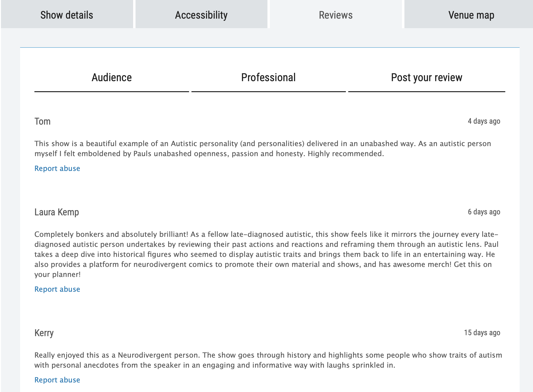Open the Show details tab

coord(67,14)
